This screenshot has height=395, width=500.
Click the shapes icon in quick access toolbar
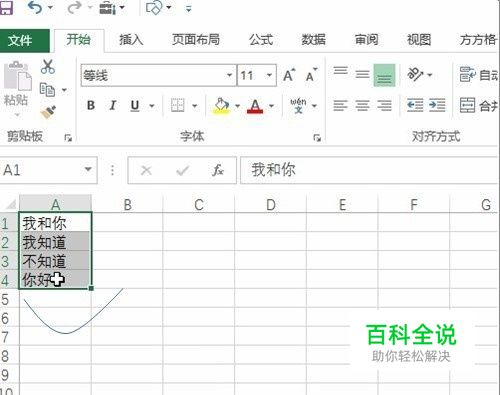154,7
